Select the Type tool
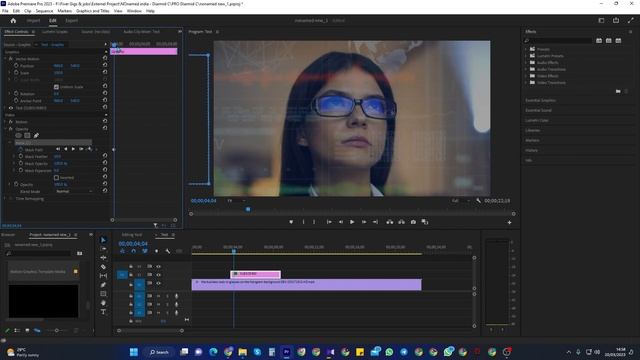 (x=103, y=311)
